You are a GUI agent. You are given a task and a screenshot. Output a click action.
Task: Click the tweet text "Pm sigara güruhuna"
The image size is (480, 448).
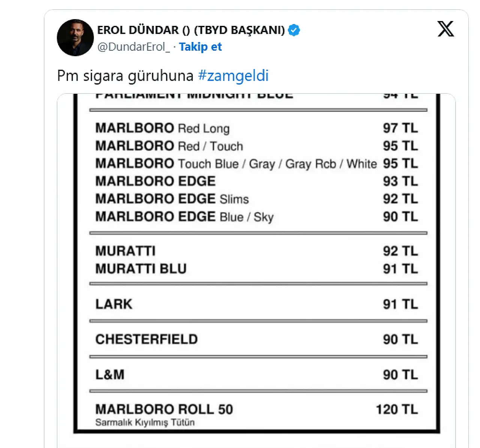pyautogui.click(x=125, y=76)
